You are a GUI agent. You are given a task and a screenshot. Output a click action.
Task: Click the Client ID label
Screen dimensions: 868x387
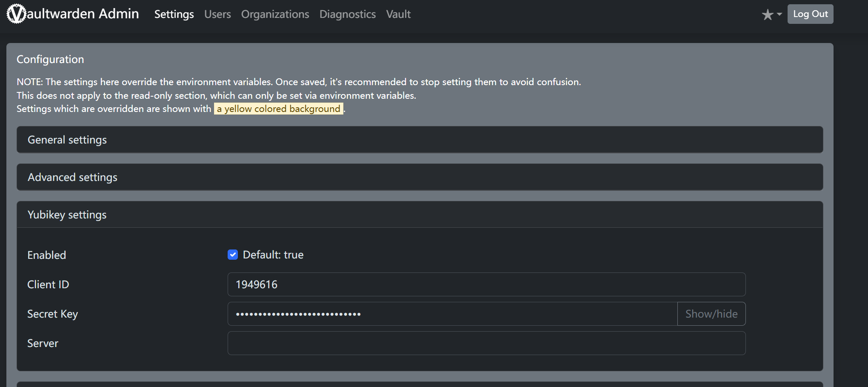pos(48,284)
